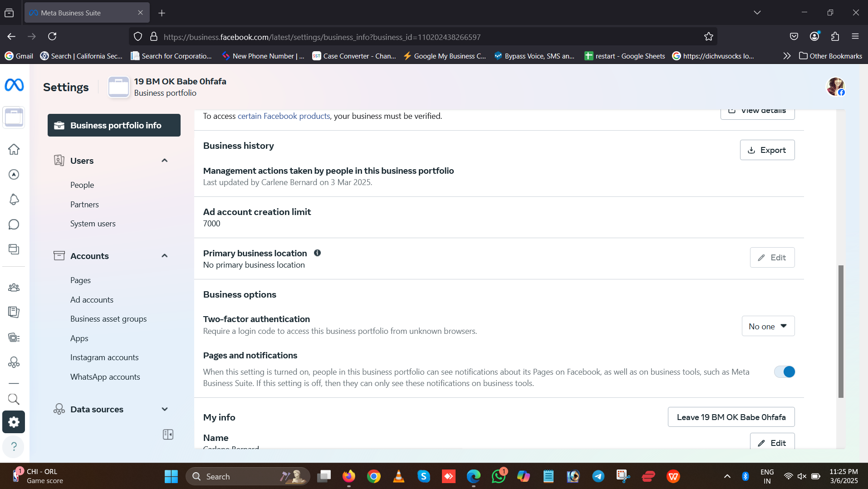Screen dimensions: 868x489
Task: Open the Pocket save icon
Action: coord(794,36)
